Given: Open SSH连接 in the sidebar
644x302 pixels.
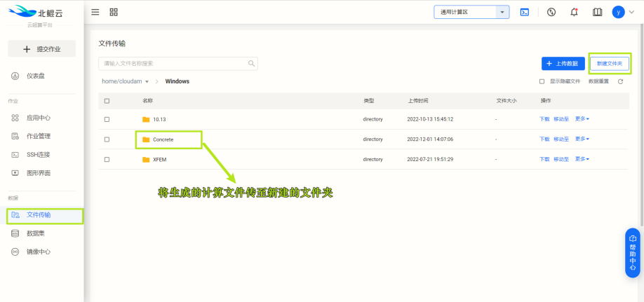Looking at the screenshot, I should pyautogui.click(x=38, y=155).
